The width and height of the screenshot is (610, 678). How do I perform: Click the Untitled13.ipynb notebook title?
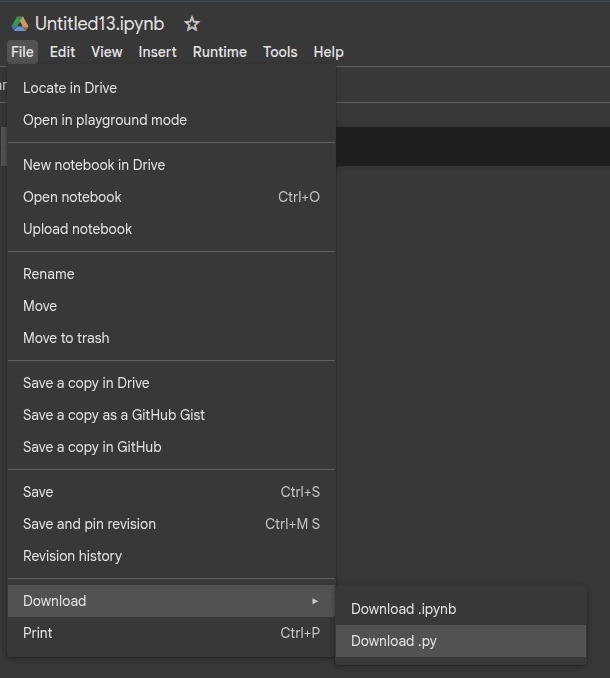click(x=99, y=24)
